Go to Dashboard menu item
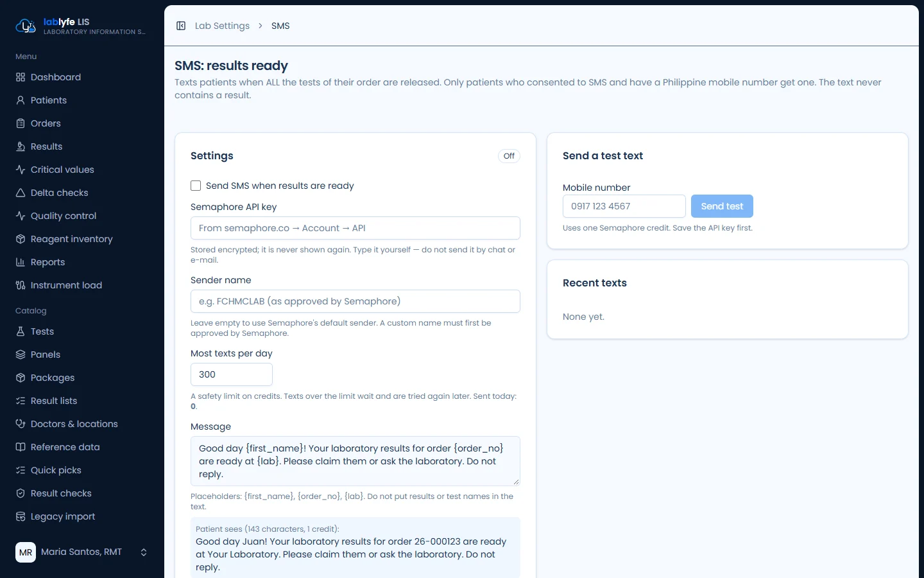The height and width of the screenshot is (578, 924). click(x=82, y=77)
